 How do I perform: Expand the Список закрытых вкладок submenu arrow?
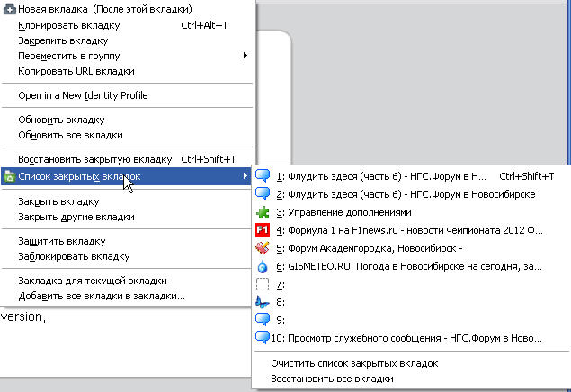tap(245, 176)
